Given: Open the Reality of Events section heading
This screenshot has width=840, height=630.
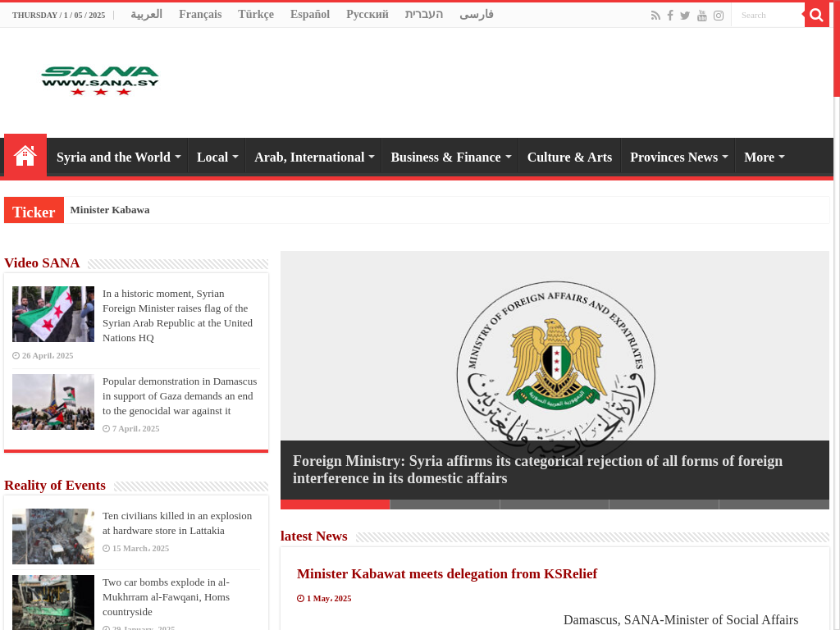Looking at the screenshot, I should (x=55, y=486).
